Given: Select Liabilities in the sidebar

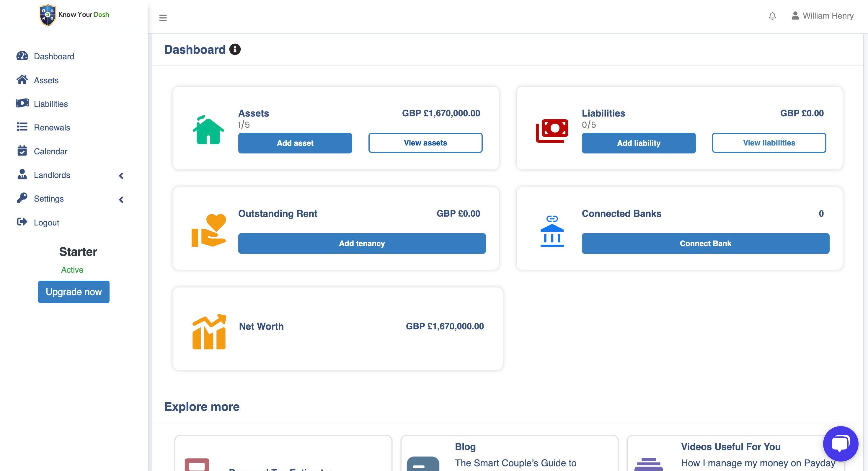Looking at the screenshot, I should pos(50,104).
